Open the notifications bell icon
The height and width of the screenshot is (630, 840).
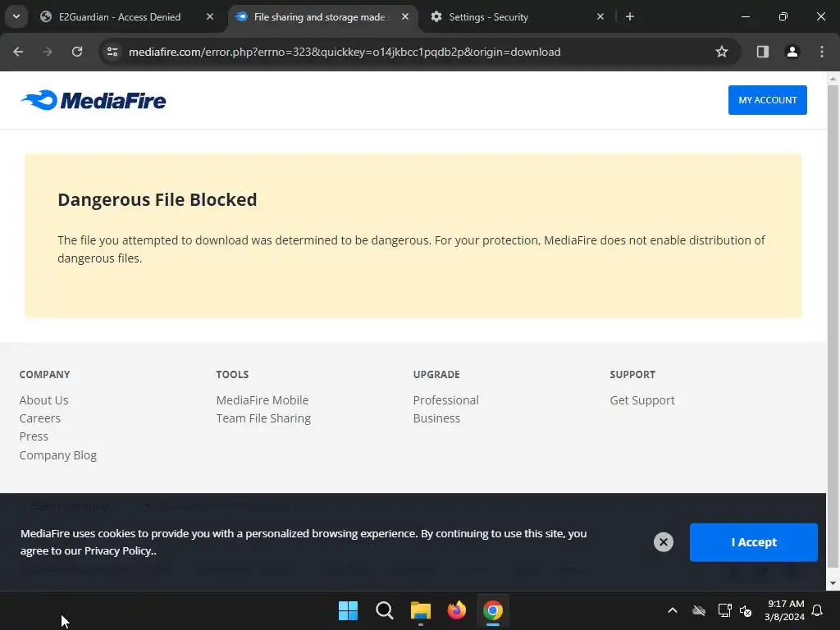click(818, 610)
